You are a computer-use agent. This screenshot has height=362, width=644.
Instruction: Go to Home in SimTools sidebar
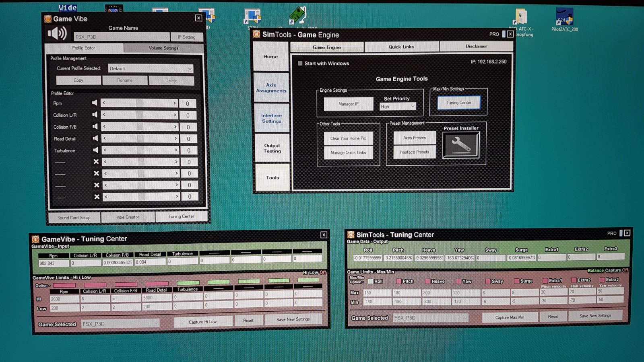click(270, 57)
